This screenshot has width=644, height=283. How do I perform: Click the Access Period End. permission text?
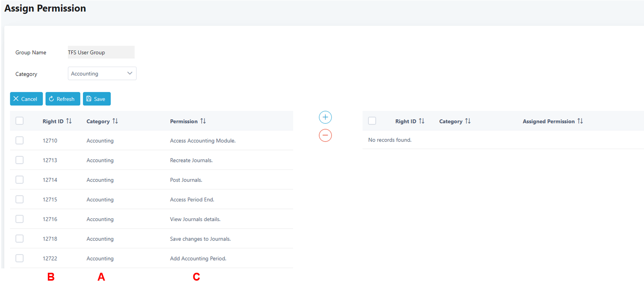point(192,200)
